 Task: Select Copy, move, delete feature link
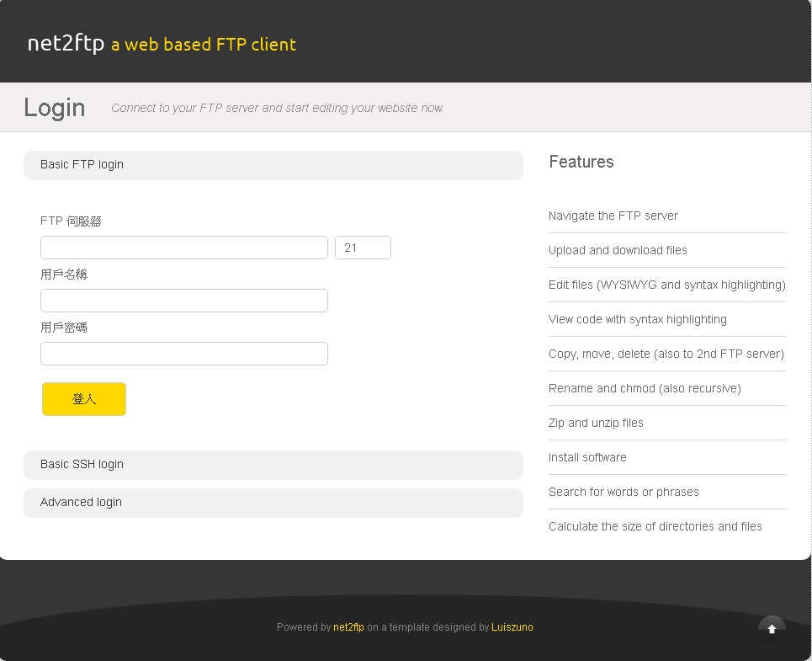(666, 354)
